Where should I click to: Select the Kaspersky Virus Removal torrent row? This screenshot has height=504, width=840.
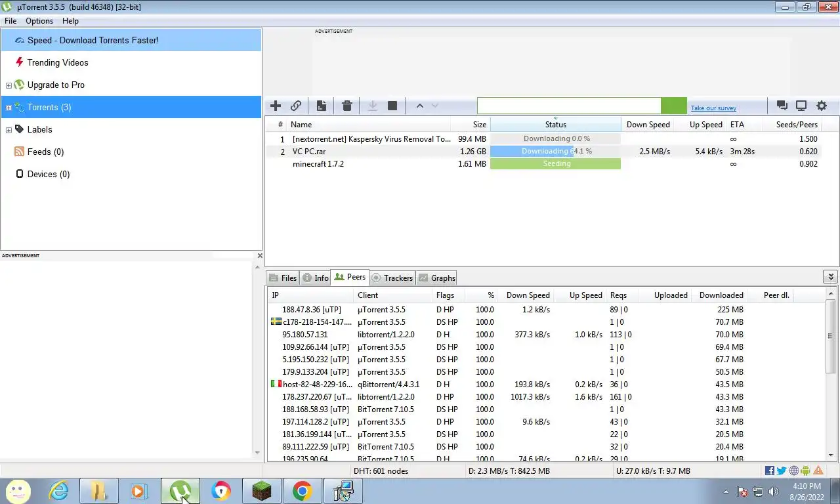[x=543, y=139]
